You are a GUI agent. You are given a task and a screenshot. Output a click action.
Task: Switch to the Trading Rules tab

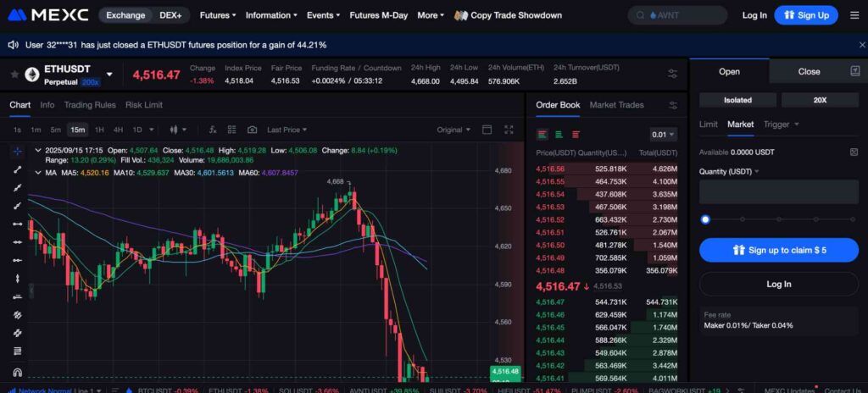point(90,105)
